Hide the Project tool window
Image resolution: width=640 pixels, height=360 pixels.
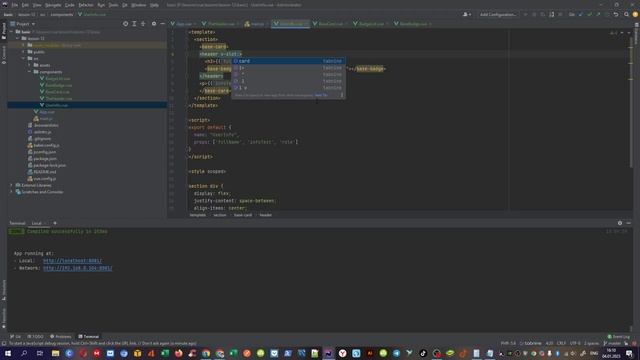pyautogui.click(x=162, y=24)
